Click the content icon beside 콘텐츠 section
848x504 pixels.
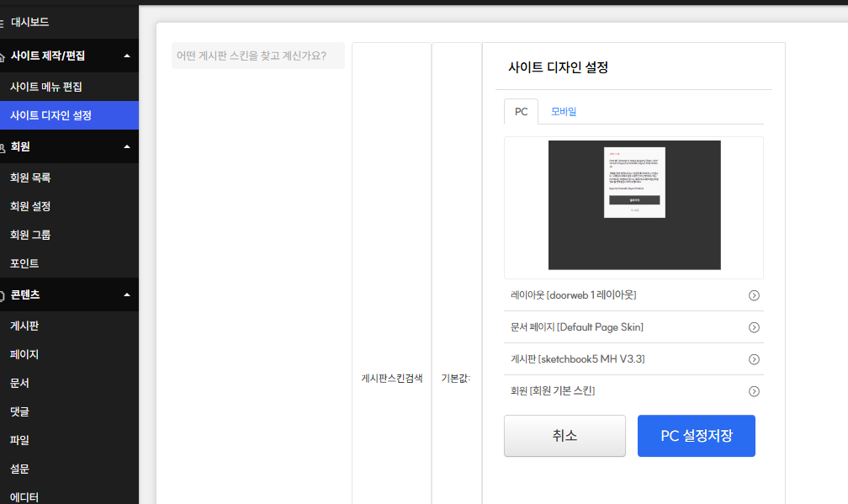[x=3, y=294]
